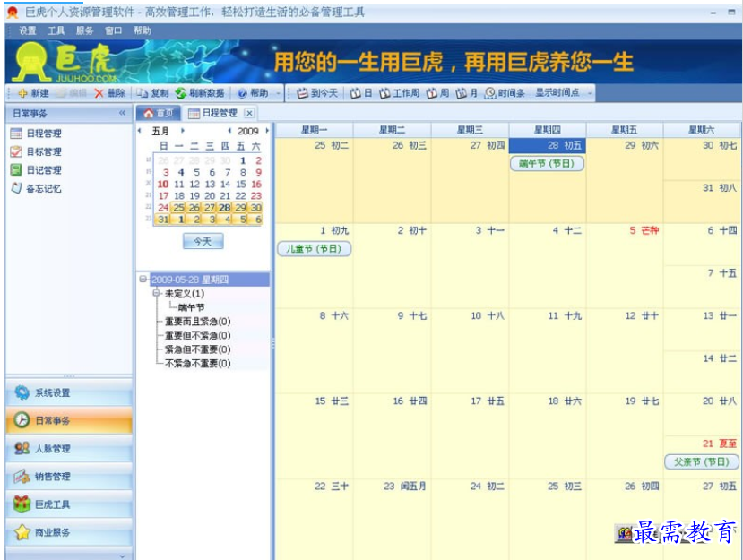Collapse the 2009-05-28 星期四 tree node

pyautogui.click(x=143, y=279)
